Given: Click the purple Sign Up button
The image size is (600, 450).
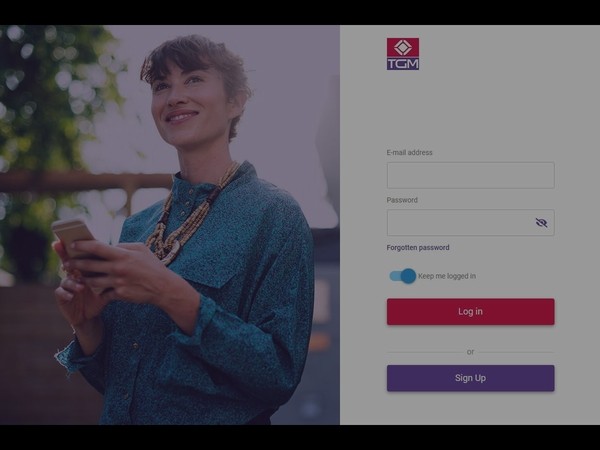Looking at the screenshot, I should pos(470,378).
